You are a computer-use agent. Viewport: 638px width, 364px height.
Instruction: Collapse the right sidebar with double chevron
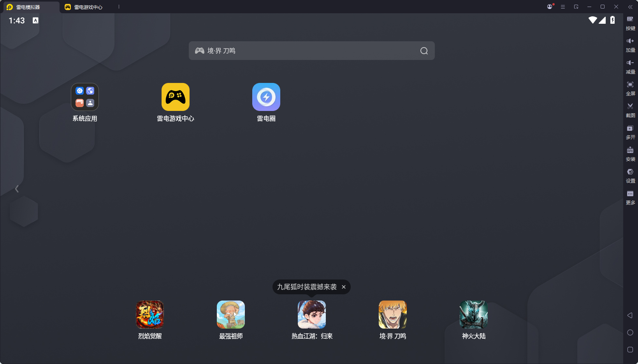click(x=630, y=7)
